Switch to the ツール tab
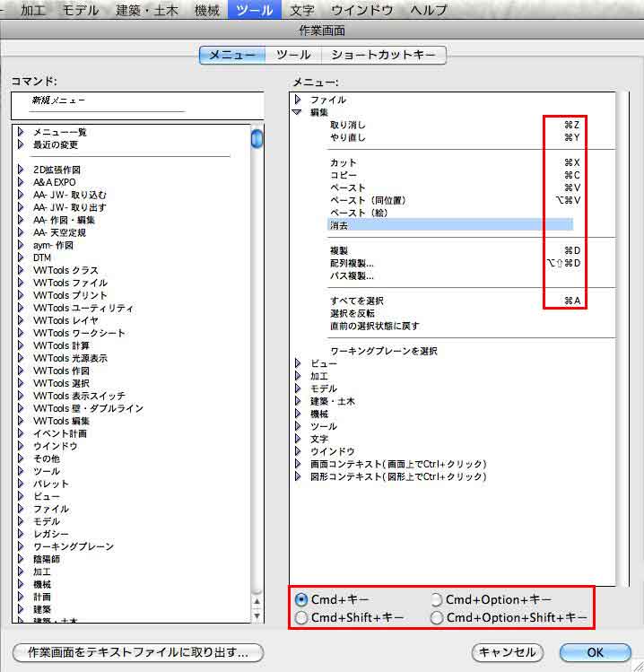The width and height of the screenshot is (644, 672). (x=293, y=55)
